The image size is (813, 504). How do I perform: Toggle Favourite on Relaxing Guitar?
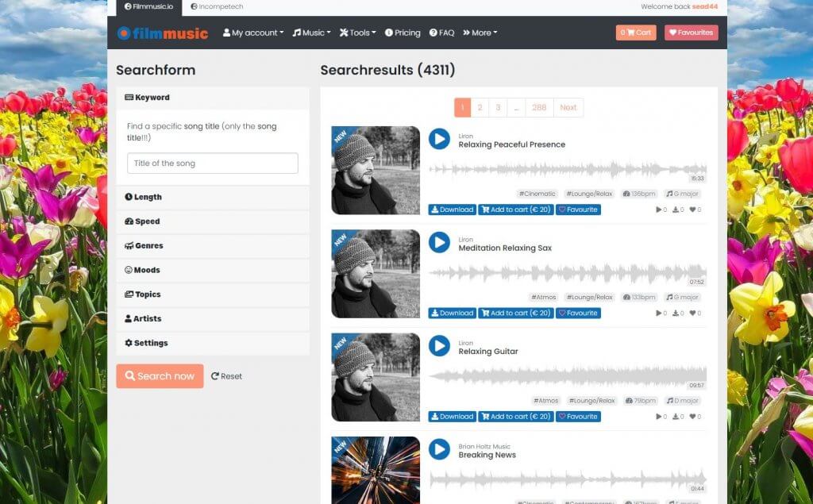click(x=578, y=416)
